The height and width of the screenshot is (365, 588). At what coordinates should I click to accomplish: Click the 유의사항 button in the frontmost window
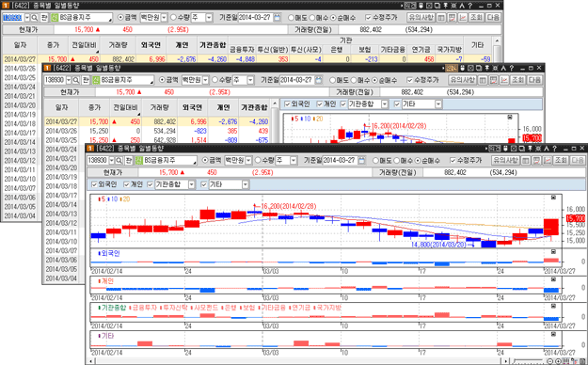(505, 161)
